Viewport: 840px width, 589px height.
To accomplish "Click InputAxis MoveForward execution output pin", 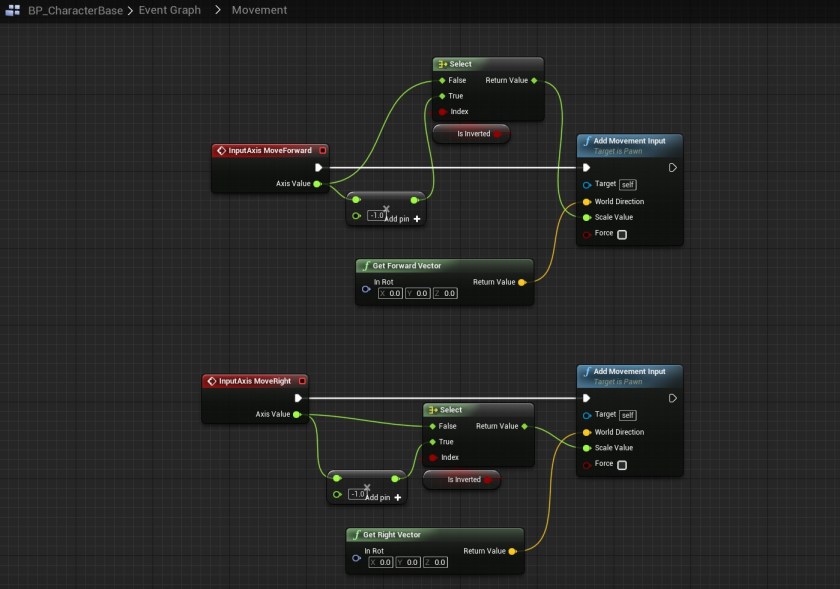I will [x=318, y=168].
